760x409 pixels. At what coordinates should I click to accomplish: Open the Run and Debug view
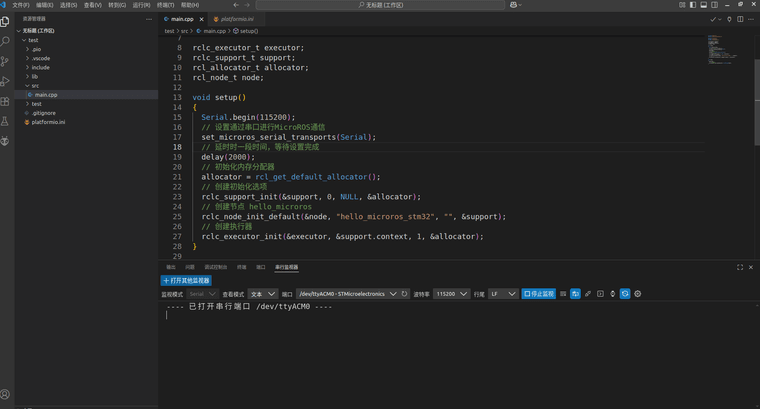(x=5, y=81)
